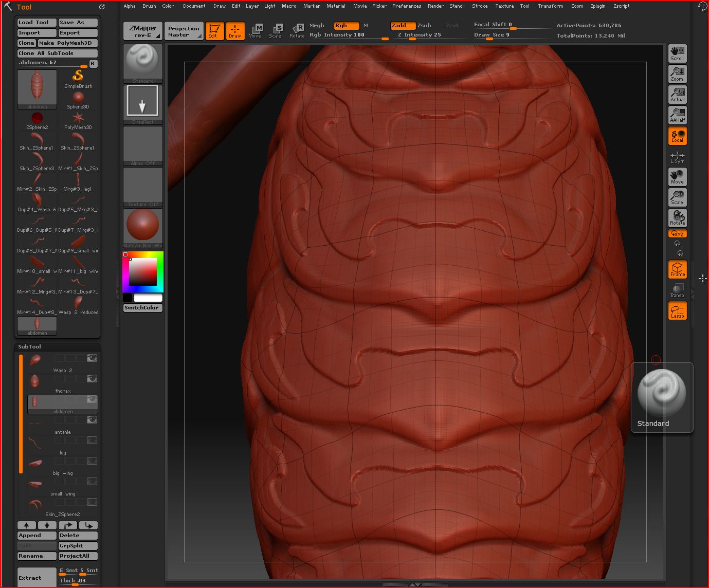
Task: Pick a color from the color picker square
Action: point(142,272)
